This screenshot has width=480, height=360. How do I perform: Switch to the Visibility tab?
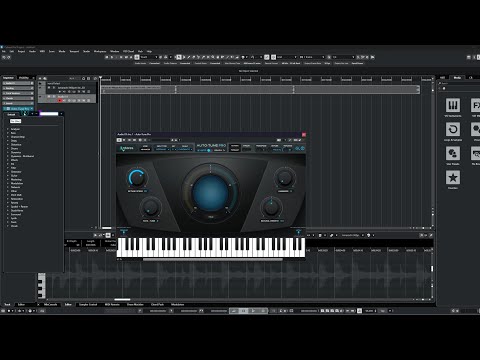pyautogui.click(x=24, y=78)
